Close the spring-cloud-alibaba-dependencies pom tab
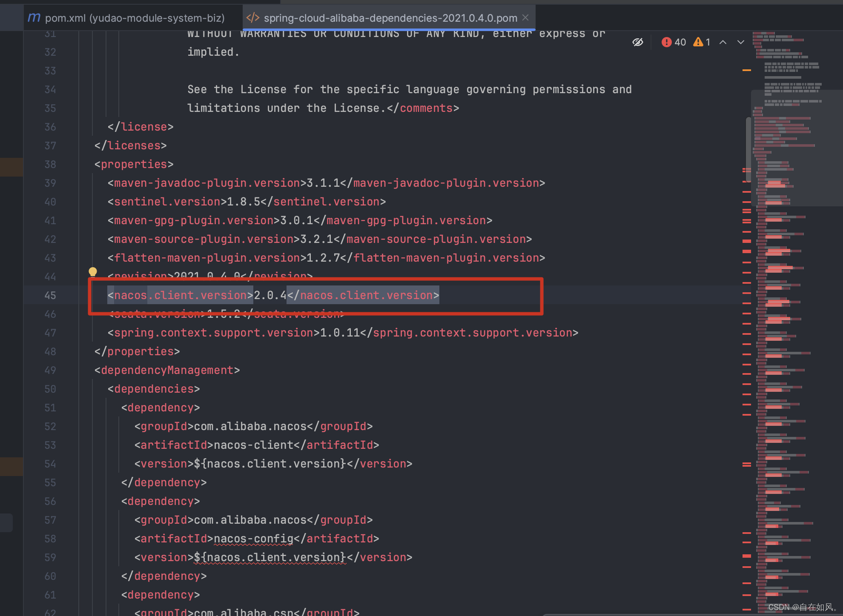The width and height of the screenshot is (843, 616). pyautogui.click(x=525, y=17)
